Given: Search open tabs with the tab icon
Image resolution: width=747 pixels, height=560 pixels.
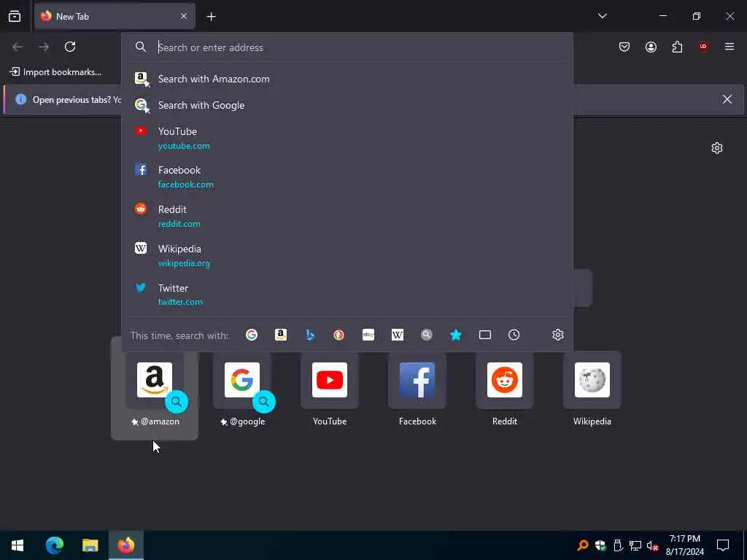Looking at the screenshot, I should click(x=485, y=335).
